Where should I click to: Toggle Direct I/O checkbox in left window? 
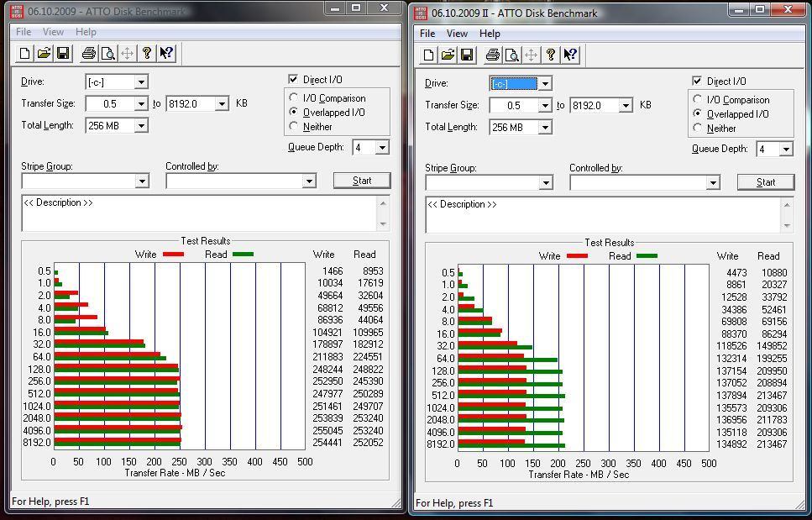[x=293, y=79]
